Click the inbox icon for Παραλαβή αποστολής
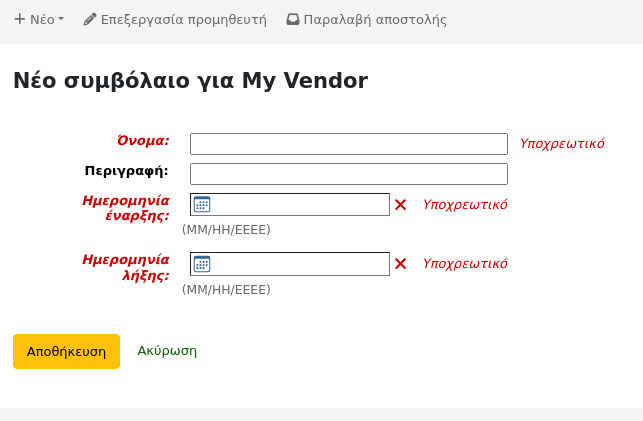Viewport: 643px width, 421px height. coord(292,19)
